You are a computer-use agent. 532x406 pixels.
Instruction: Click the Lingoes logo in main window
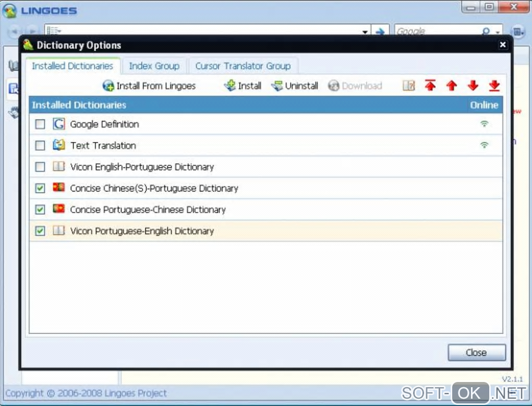(9, 11)
